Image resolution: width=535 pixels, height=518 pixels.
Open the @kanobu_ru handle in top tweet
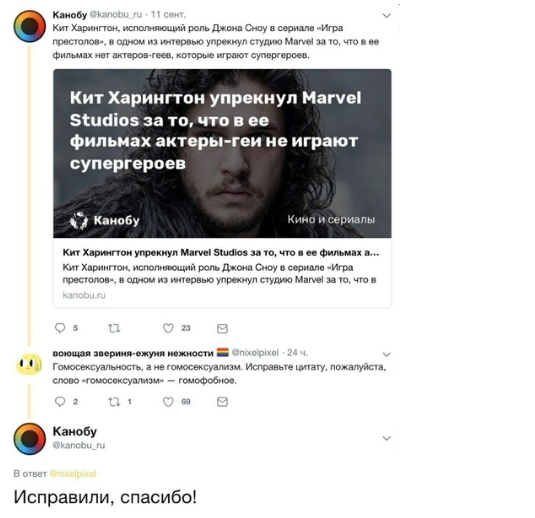click(116, 15)
